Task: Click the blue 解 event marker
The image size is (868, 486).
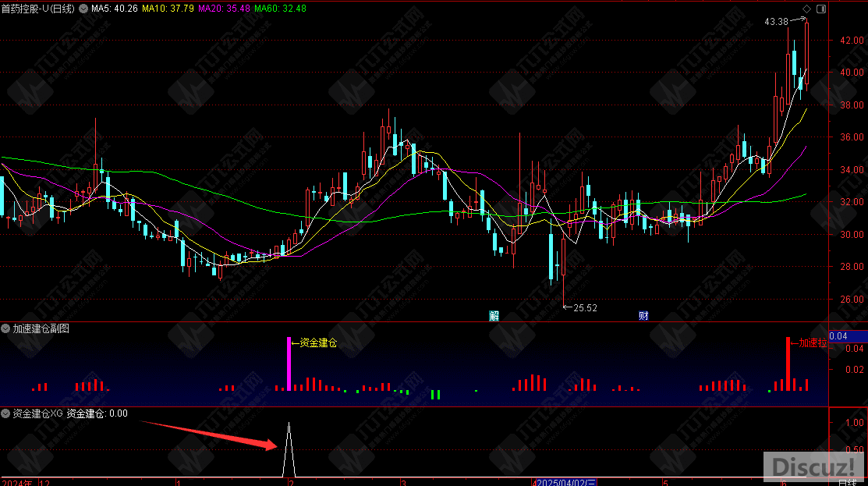Action: click(x=494, y=316)
